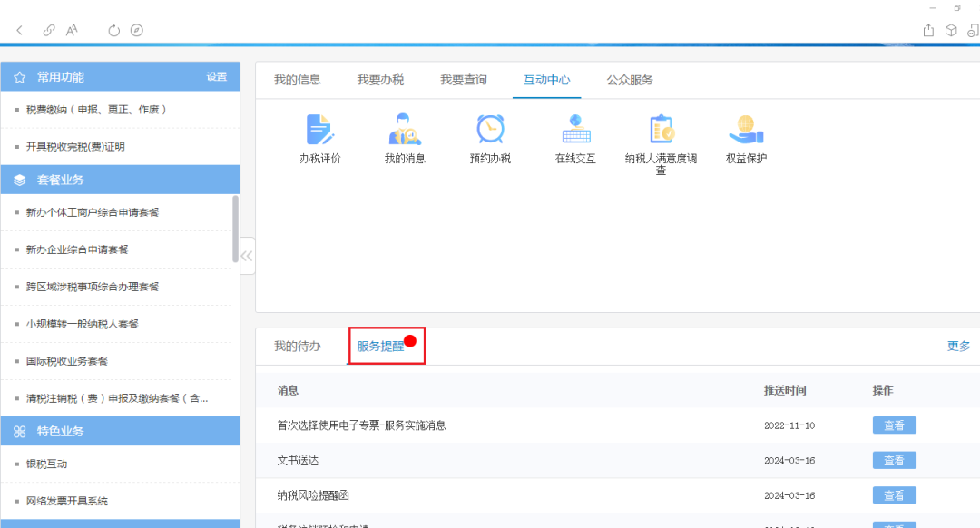The height and width of the screenshot is (528, 980).
Task: Click the browser refresh icon
Action: tap(114, 30)
